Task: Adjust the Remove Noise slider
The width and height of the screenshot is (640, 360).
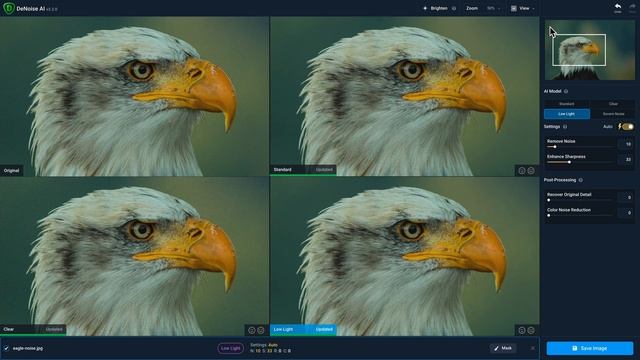Action: pos(554,147)
